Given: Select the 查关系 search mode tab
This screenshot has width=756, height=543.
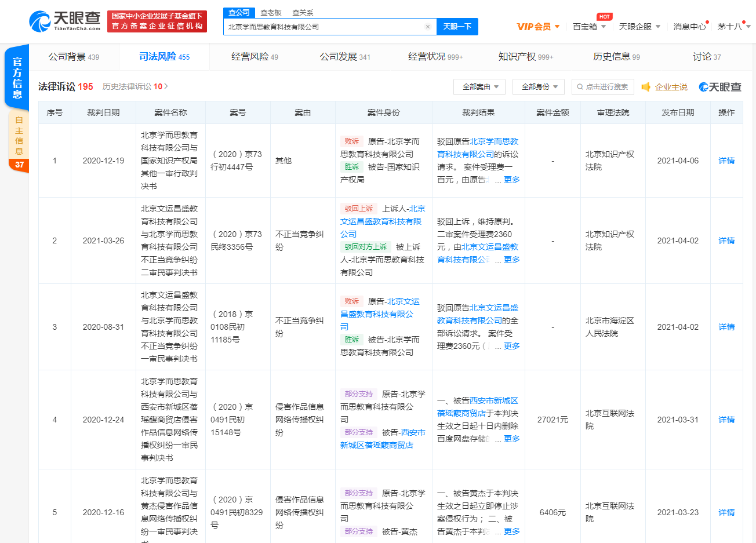Looking at the screenshot, I should click(303, 13).
